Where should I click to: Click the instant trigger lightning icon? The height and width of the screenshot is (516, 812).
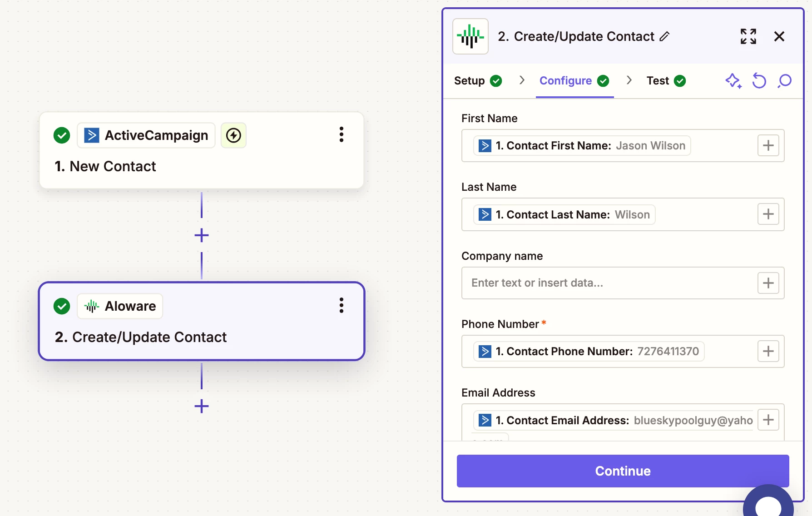233,135
